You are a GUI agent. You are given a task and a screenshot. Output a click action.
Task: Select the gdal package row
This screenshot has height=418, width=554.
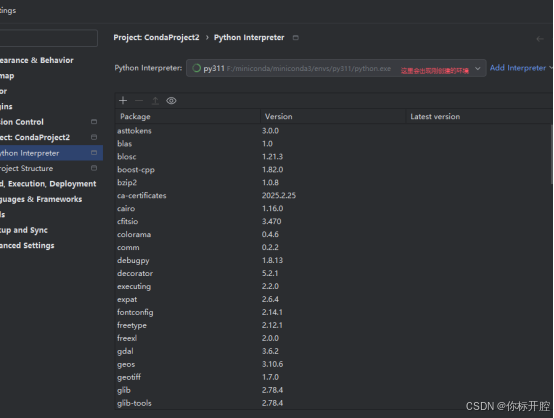pos(333,351)
